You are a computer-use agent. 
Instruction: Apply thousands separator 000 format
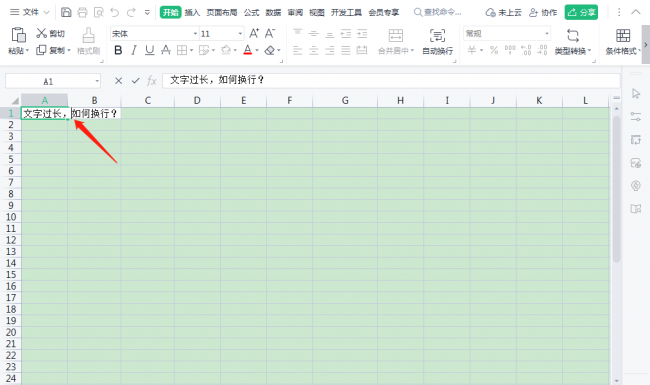(x=510, y=50)
